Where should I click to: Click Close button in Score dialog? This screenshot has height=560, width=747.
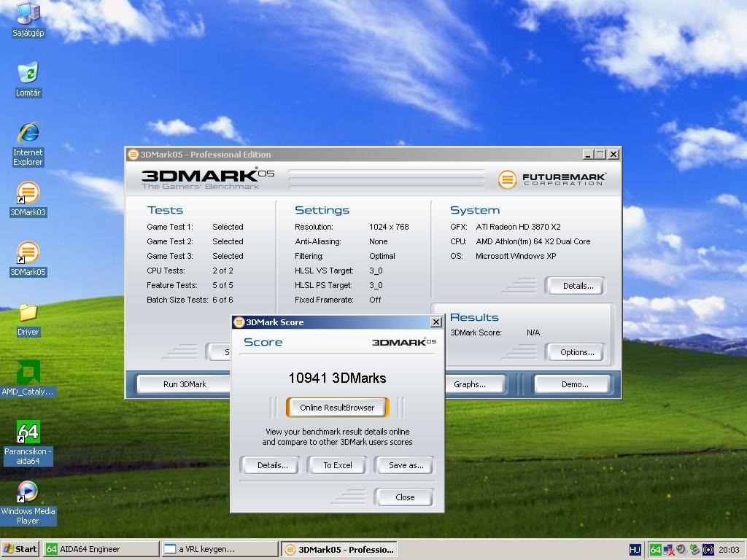tap(405, 497)
